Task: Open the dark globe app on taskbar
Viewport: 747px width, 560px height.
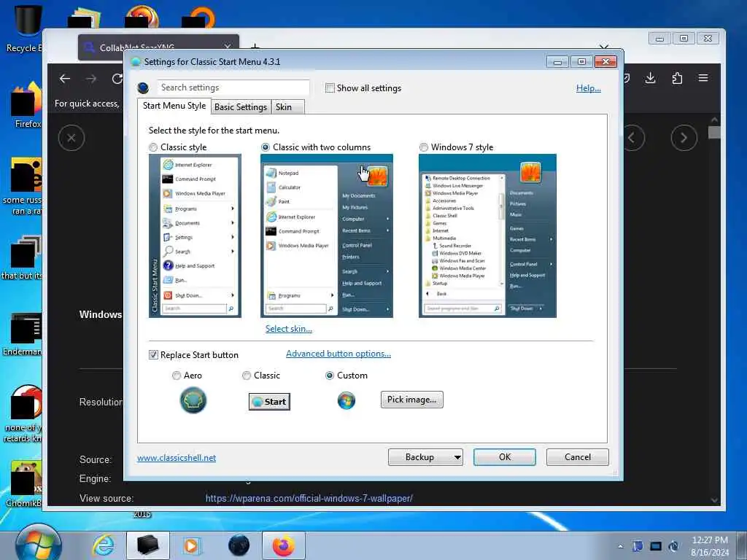Action: click(x=239, y=545)
